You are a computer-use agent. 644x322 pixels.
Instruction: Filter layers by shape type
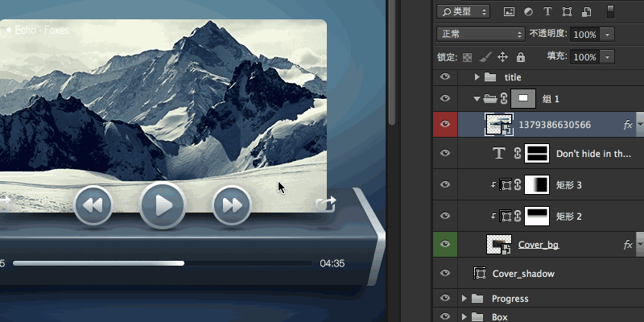[x=568, y=11]
